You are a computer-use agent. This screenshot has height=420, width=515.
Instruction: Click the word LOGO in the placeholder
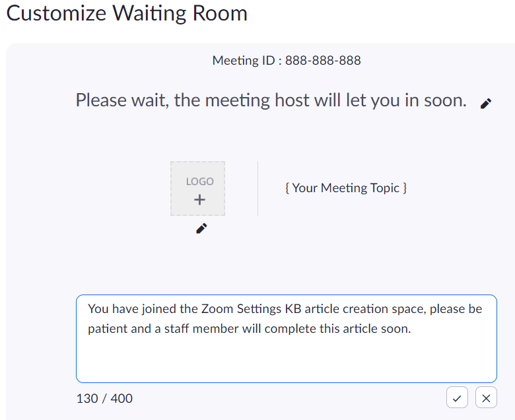[x=199, y=182]
